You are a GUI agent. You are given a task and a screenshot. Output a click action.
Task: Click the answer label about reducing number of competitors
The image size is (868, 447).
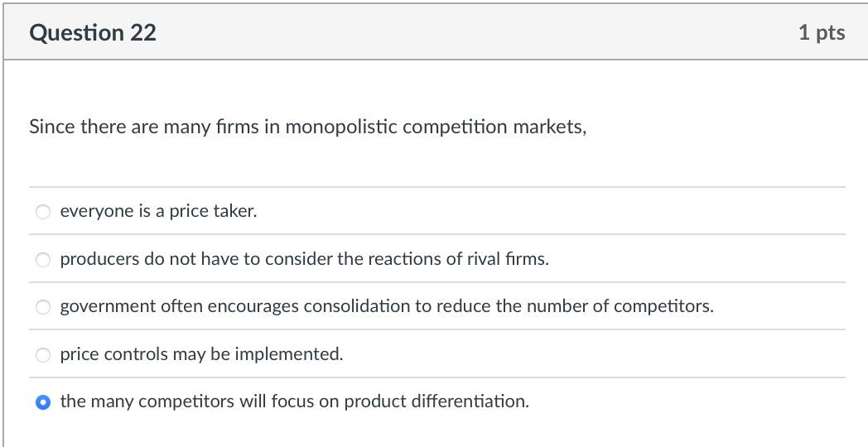[387, 306]
